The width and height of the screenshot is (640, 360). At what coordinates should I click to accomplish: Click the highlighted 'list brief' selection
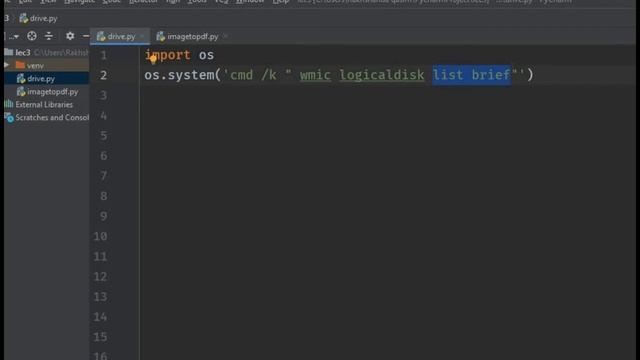coord(471,75)
